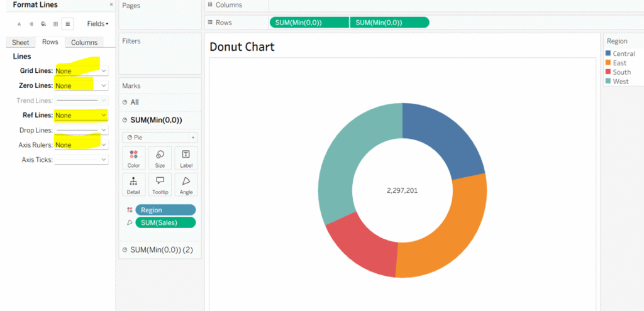Select the Format Font icon
The height and width of the screenshot is (311, 644).
point(19,24)
